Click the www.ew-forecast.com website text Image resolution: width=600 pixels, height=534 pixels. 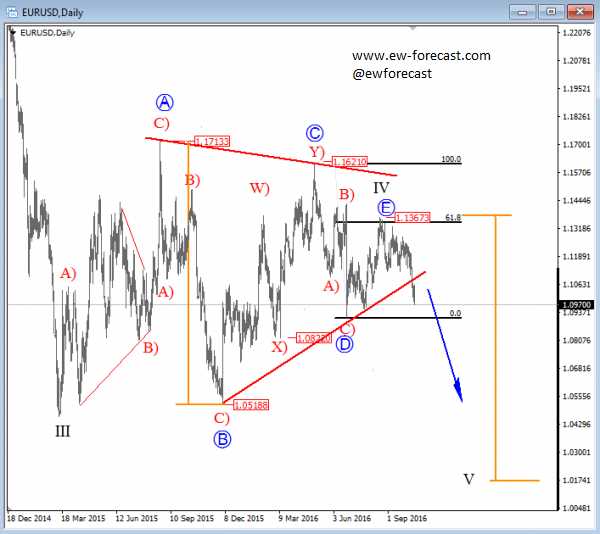tap(421, 55)
